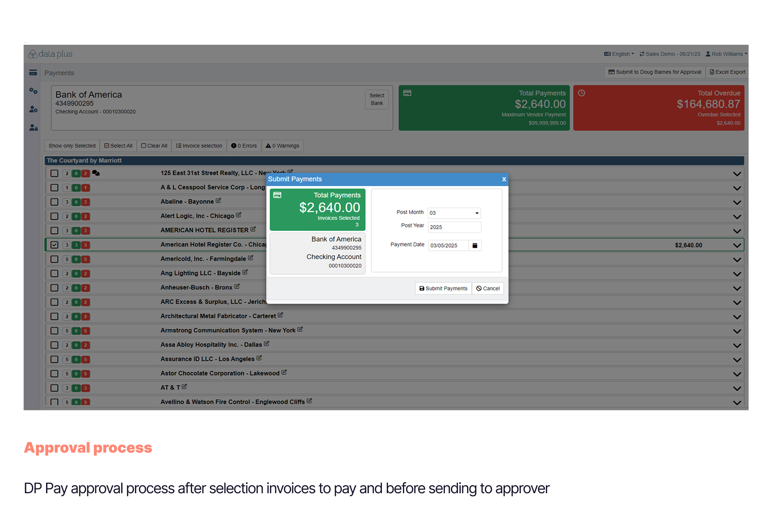767x532 pixels.
Task: Close the Submit Payments dialog with X
Action: coord(504,179)
